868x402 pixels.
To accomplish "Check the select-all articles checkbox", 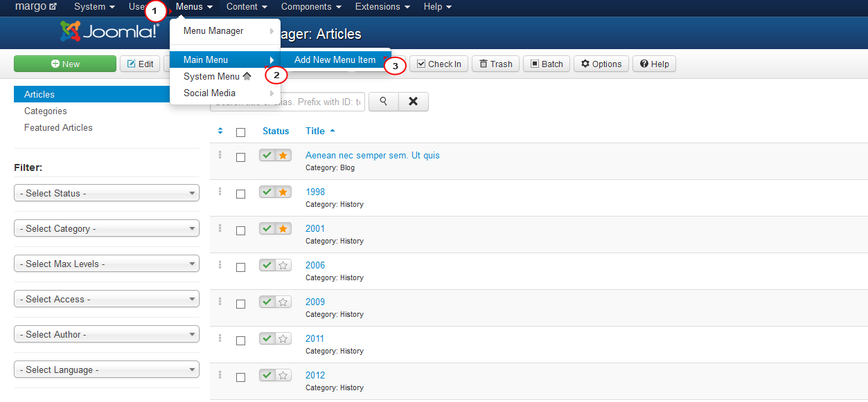I will pos(240,131).
